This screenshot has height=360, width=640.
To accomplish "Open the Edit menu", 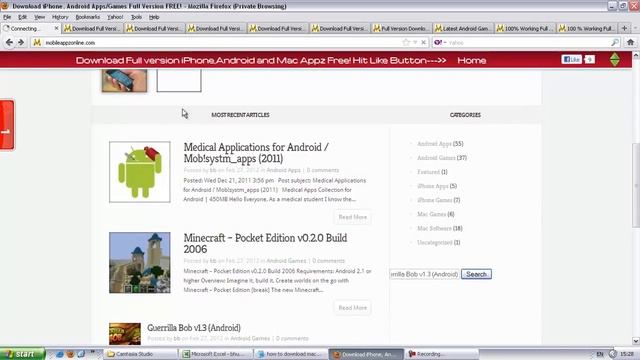I will click(22, 17).
